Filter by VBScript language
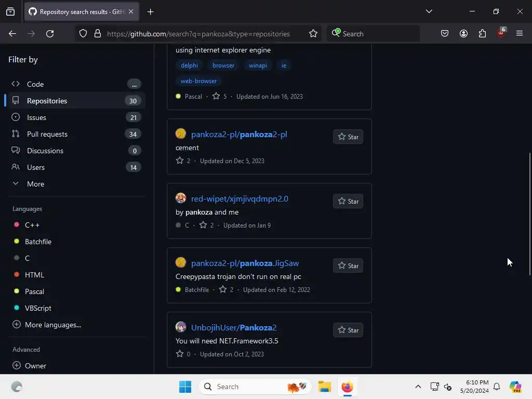532x399 pixels. point(38,308)
